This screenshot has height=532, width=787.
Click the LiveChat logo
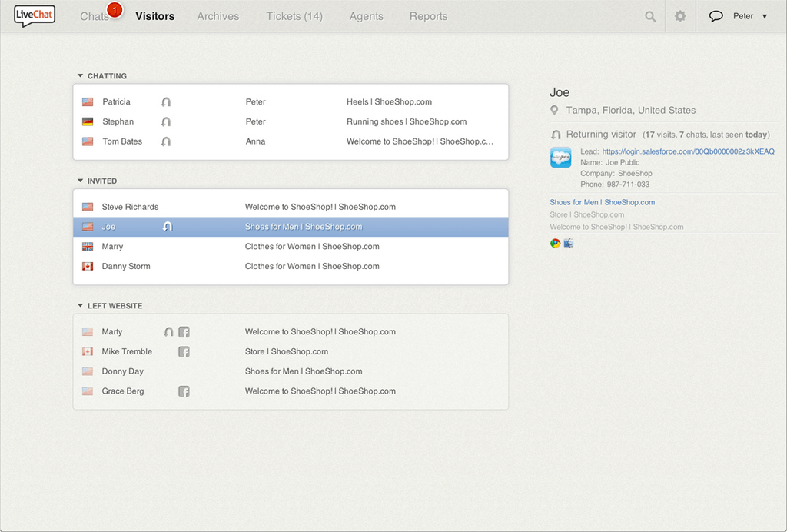click(x=35, y=15)
